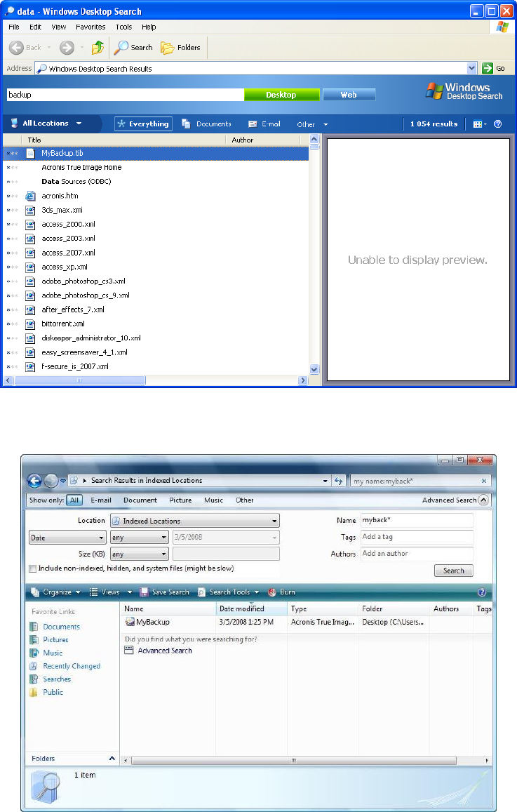This screenshot has height=812, width=517.
Task: Select the Everything filter
Action: click(x=143, y=124)
